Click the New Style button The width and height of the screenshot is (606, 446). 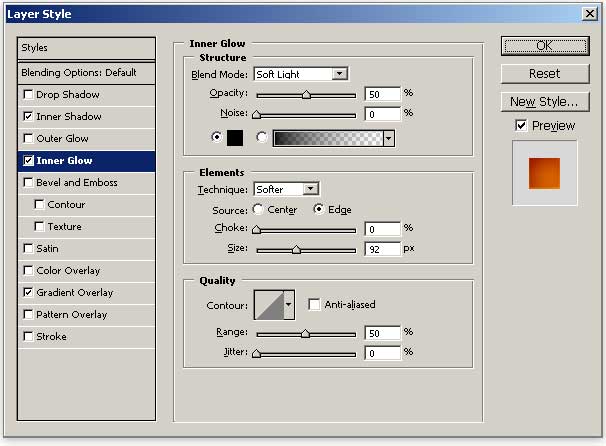coord(544,102)
